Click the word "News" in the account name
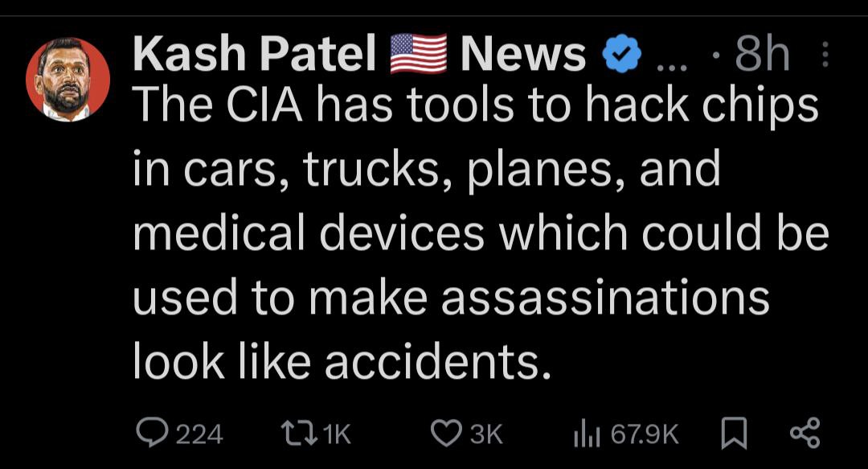This screenshot has width=868, height=469. [x=523, y=56]
